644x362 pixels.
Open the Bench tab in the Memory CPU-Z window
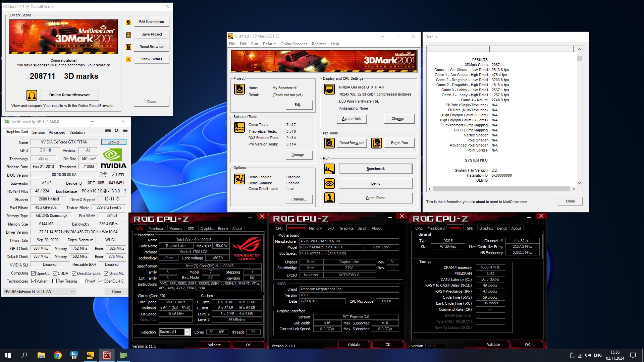[x=502, y=228]
